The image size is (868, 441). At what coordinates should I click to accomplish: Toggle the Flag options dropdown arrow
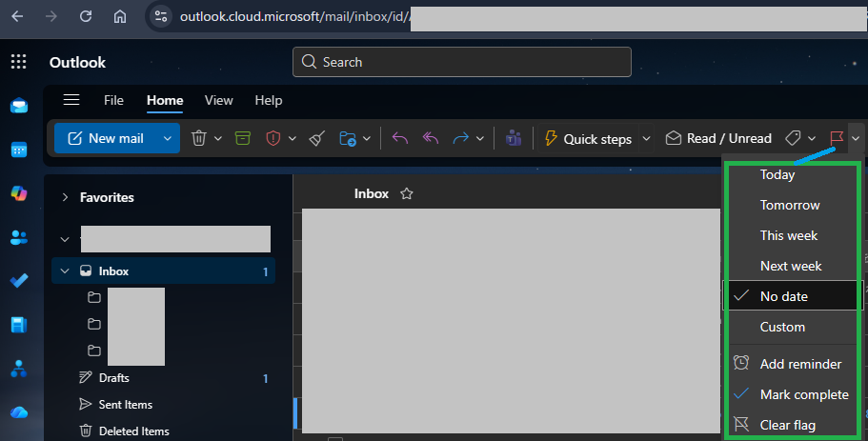click(x=856, y=138)
